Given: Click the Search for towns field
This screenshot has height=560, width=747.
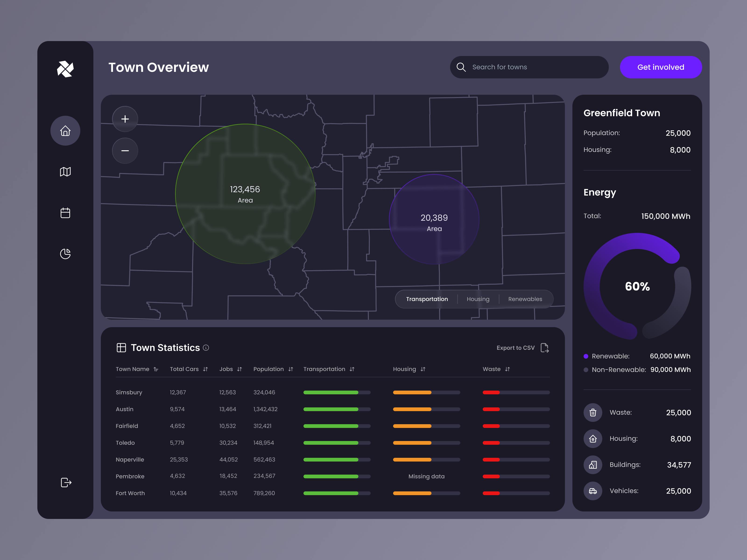Looking at the screenshot, I should (x=534, y=67).
